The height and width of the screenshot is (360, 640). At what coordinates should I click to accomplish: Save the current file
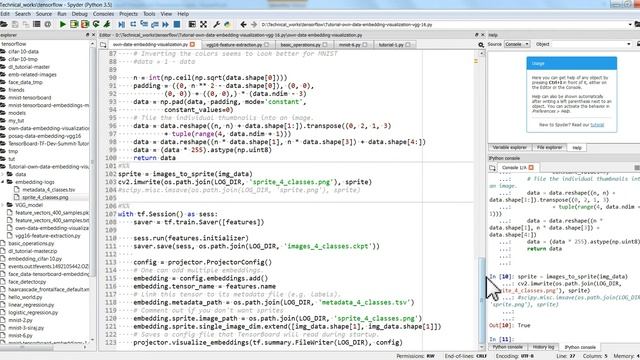coord(15,24)
